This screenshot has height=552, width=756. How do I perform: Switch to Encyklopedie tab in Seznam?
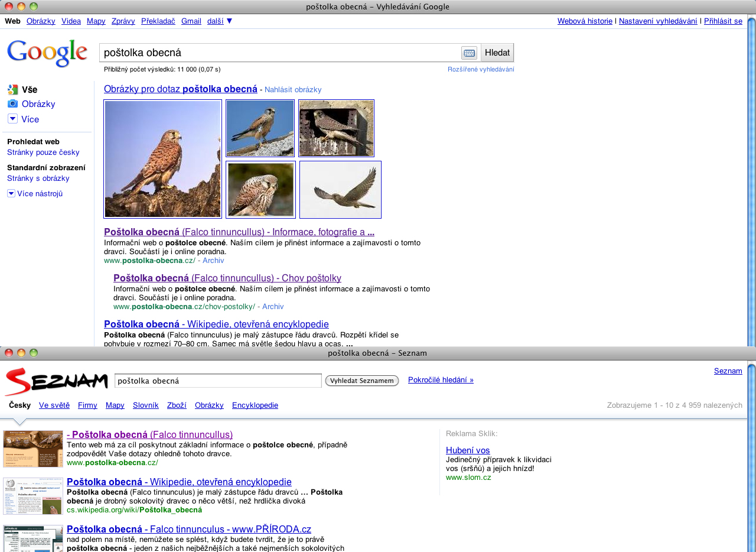(x=255, y=405)
